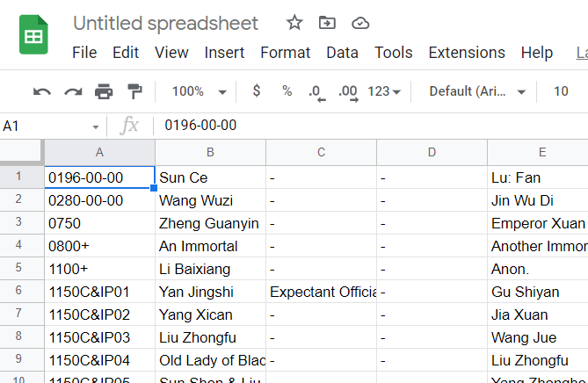Click the Google Sheets home icon
588x383 pixels.
(34, 37)
